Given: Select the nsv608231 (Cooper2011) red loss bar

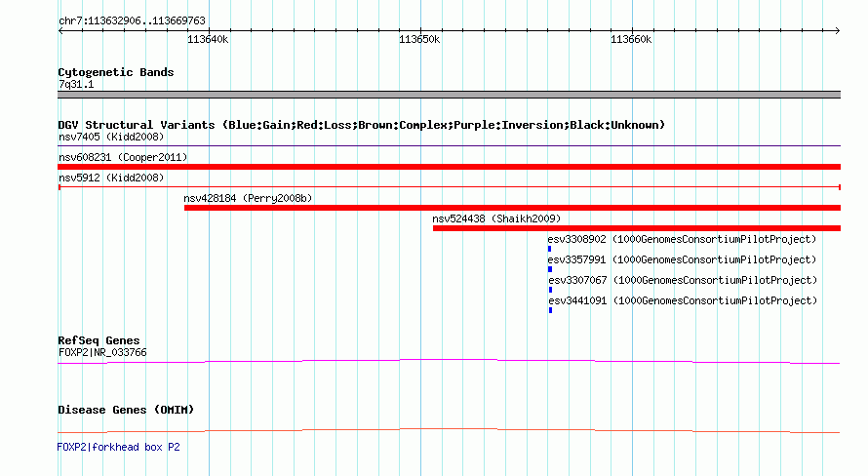Looking at the screenshot, I should (449, 167).
